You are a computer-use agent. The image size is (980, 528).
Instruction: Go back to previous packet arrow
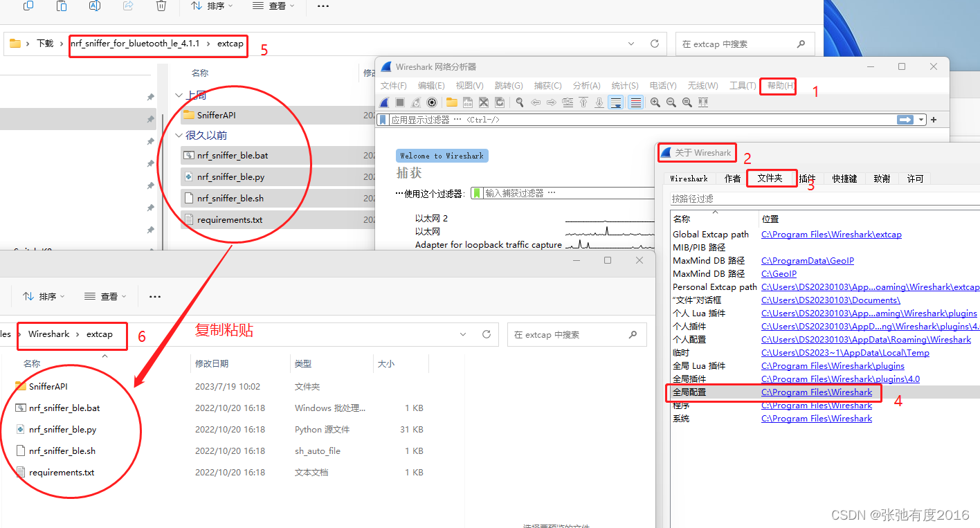[536, 102]
